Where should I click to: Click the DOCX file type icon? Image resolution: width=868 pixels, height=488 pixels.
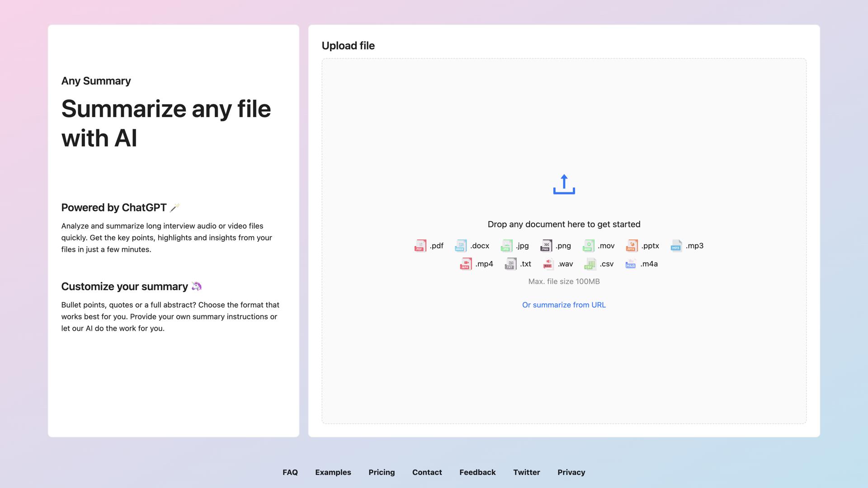pos(461,246)
